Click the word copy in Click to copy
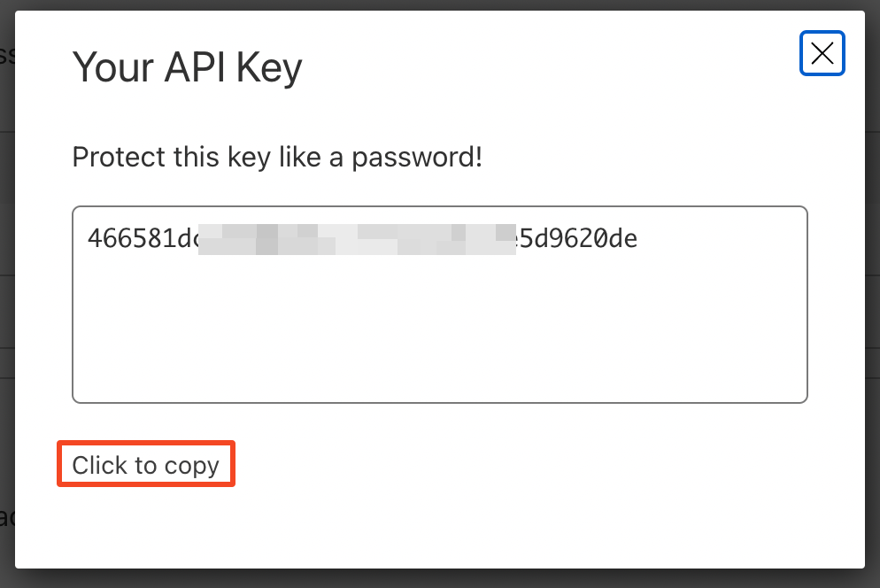 pos(191,467)
